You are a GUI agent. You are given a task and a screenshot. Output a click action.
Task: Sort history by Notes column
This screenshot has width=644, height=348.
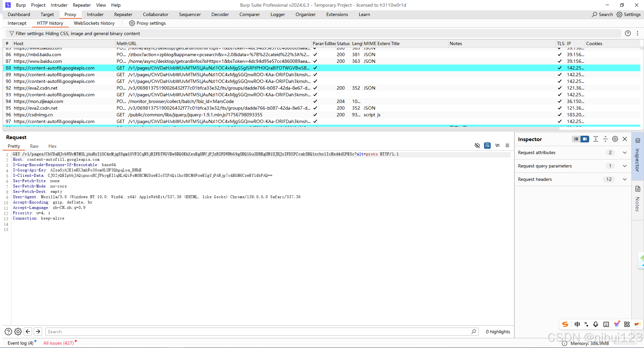[502, 43]
